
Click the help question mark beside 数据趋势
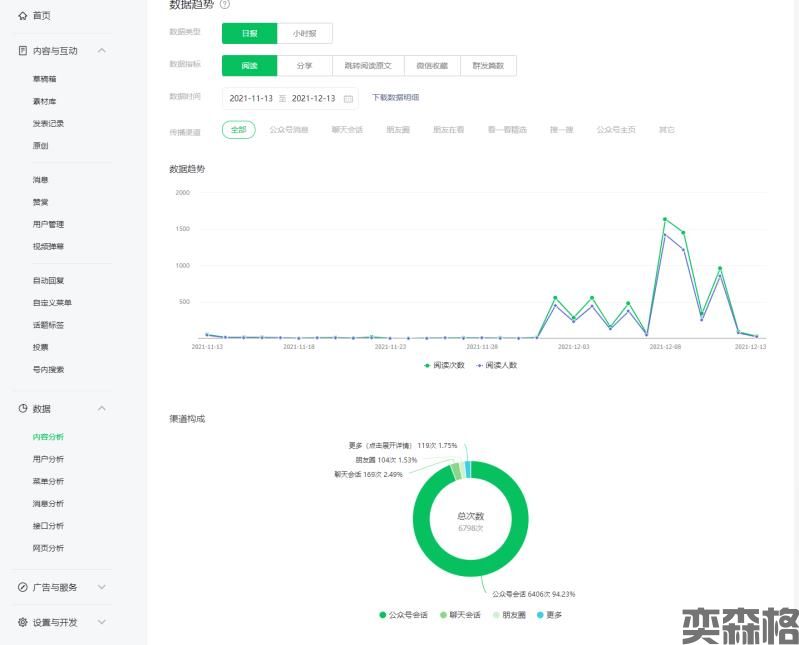[x=224, y=5]
